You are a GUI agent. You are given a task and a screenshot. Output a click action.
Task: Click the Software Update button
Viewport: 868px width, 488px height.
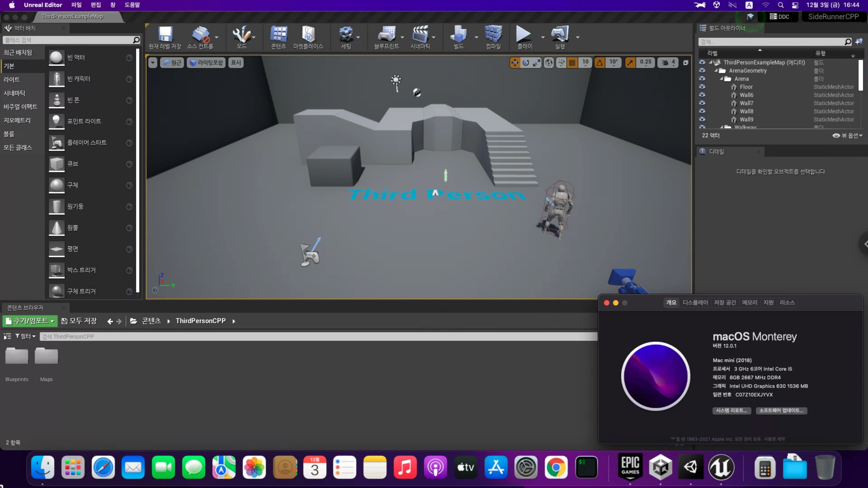coord(781,410)
